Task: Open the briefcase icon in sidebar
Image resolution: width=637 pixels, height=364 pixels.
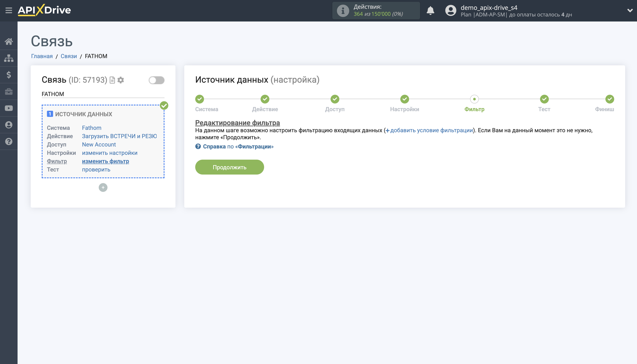Action: [x=9, y=91]
